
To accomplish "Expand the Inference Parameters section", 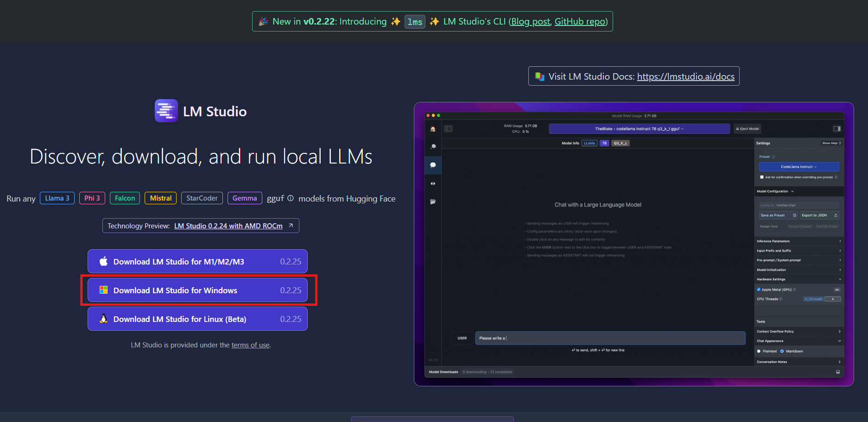I will tap(799, 241).
